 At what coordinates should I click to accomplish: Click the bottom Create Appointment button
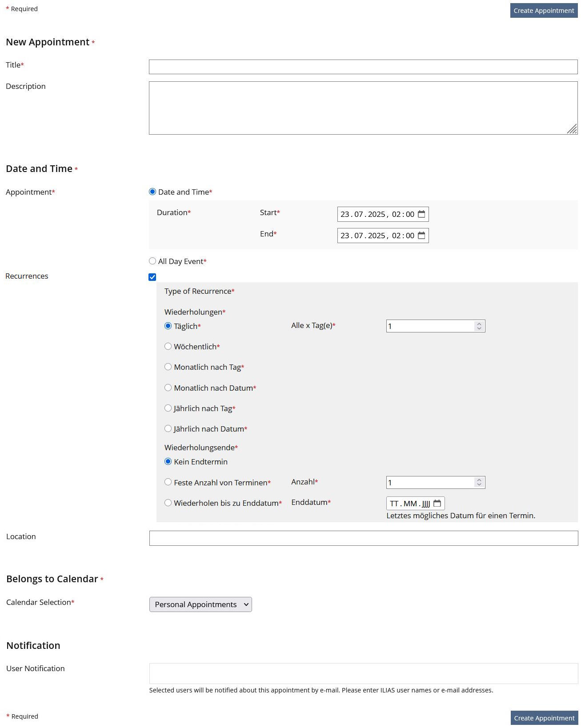pos(544,718)
